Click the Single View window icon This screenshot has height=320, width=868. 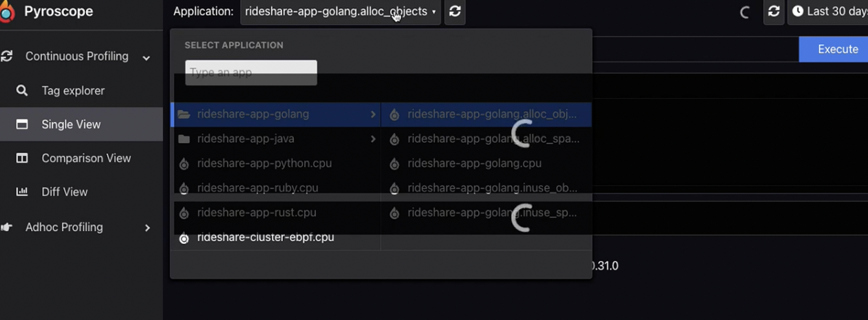click(22, 124)
